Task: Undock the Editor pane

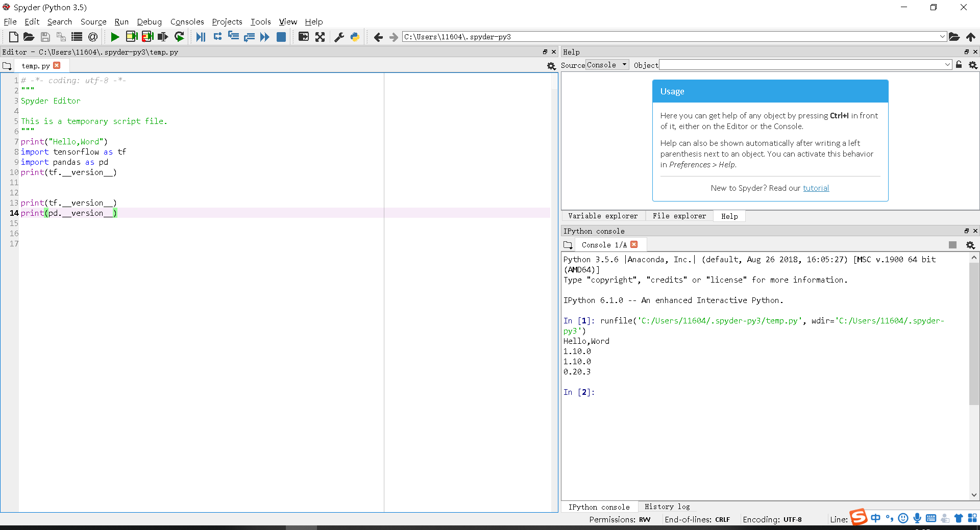Action: (545, 52)
